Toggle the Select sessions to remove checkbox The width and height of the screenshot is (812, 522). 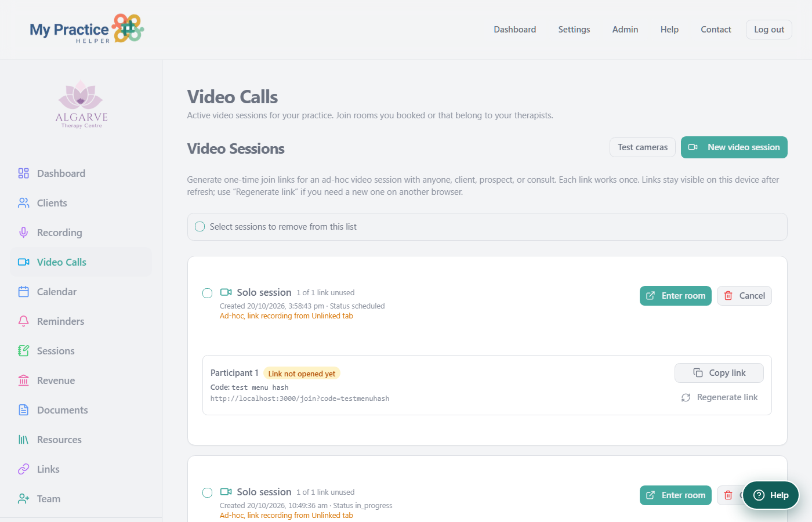click(200, 227)
